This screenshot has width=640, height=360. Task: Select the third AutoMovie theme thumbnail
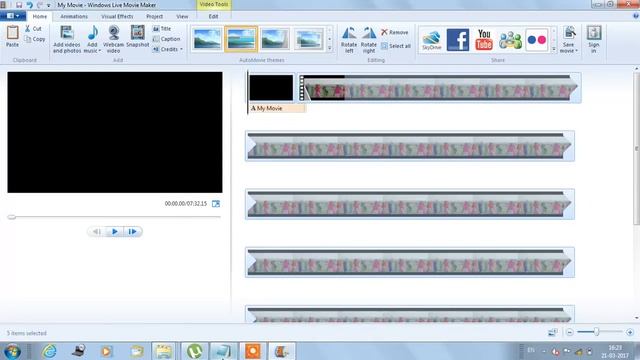(275, 39)
